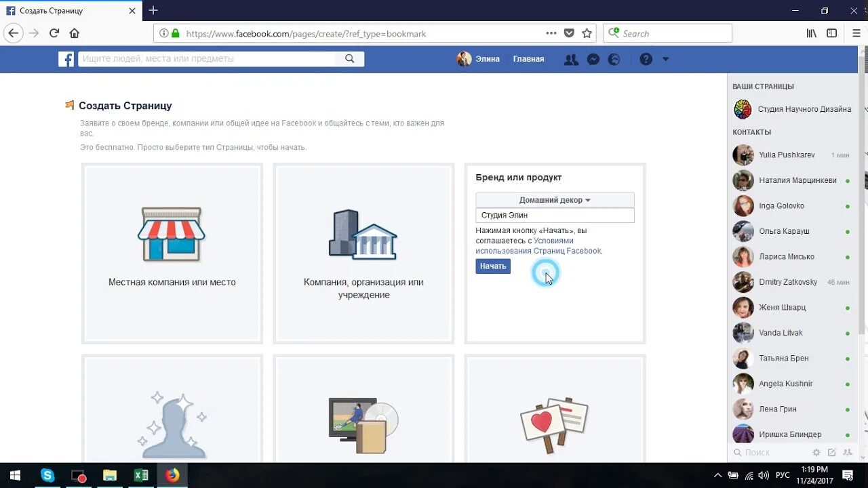
Task: Open the notifications globe icon
Action: 614,60
